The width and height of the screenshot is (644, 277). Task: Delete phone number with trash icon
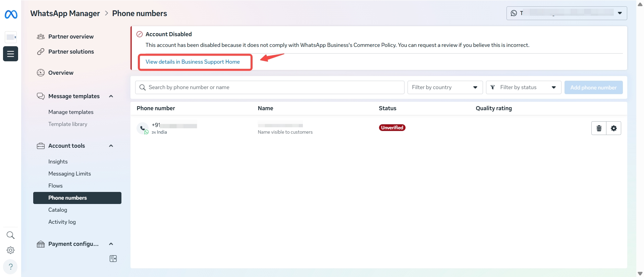point(599,128)
